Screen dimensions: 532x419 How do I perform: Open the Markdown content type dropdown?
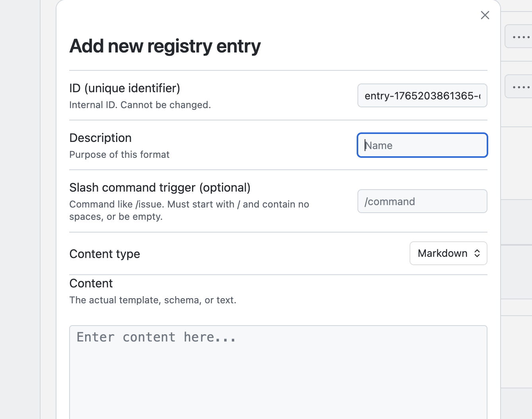448,253
